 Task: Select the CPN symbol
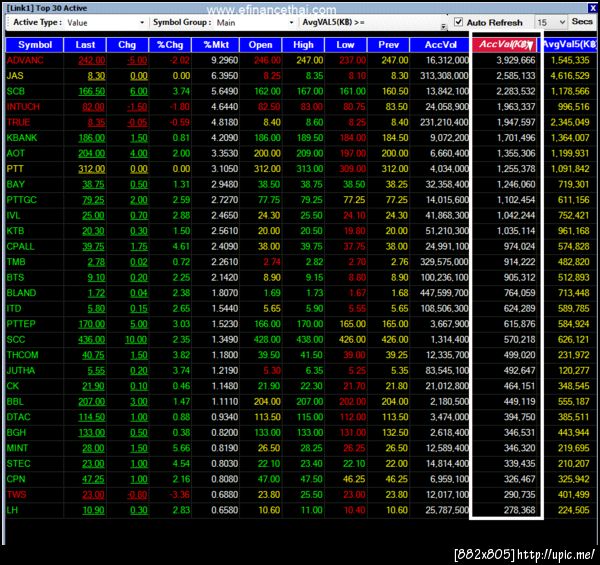16,479
